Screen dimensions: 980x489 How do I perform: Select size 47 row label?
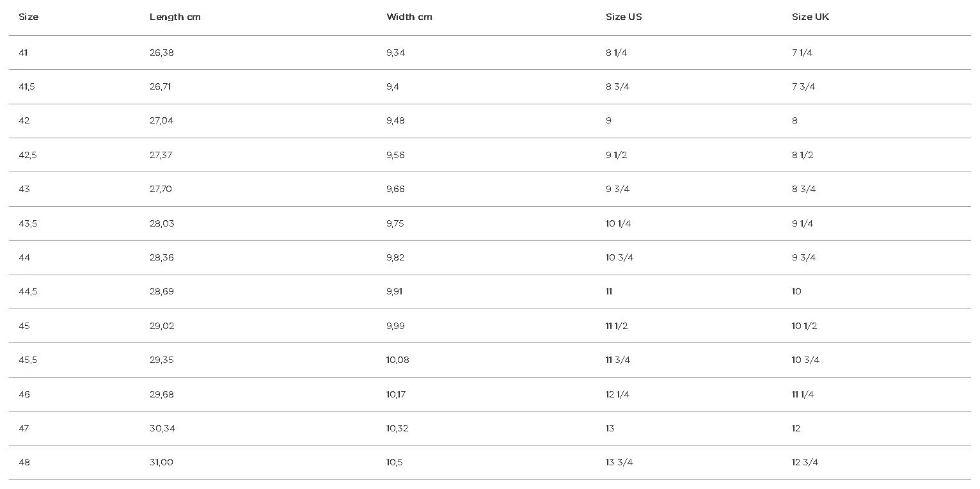pyautogui.click(x=24, y=428)
